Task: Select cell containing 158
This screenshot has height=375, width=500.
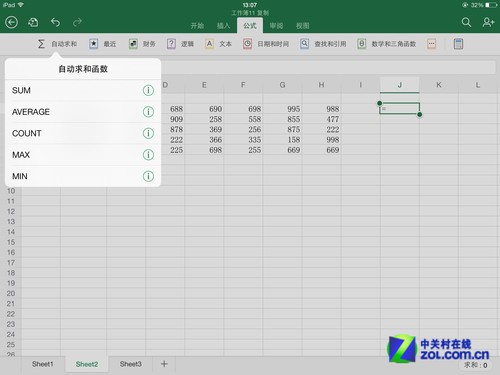Action: tap(283, 140)
